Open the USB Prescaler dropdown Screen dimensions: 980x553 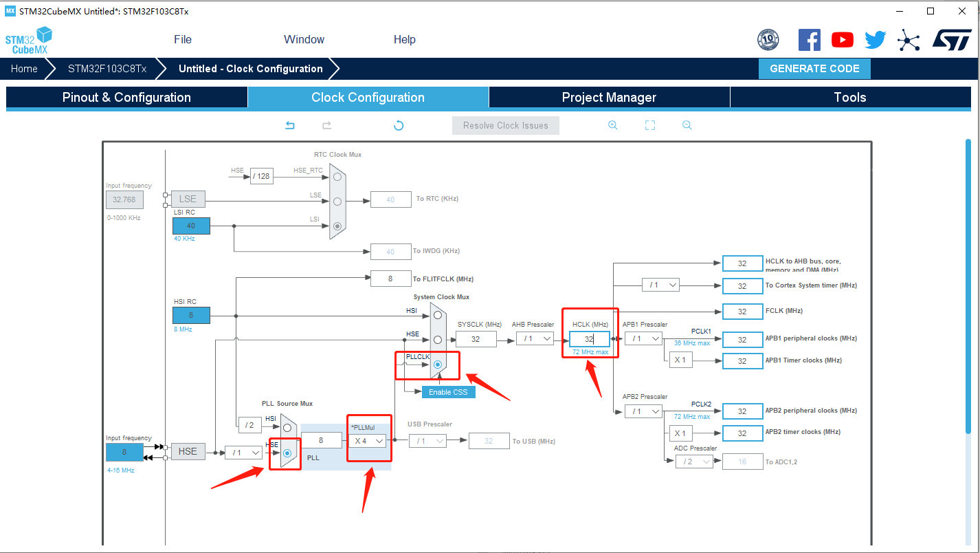(x=427, y=441)
